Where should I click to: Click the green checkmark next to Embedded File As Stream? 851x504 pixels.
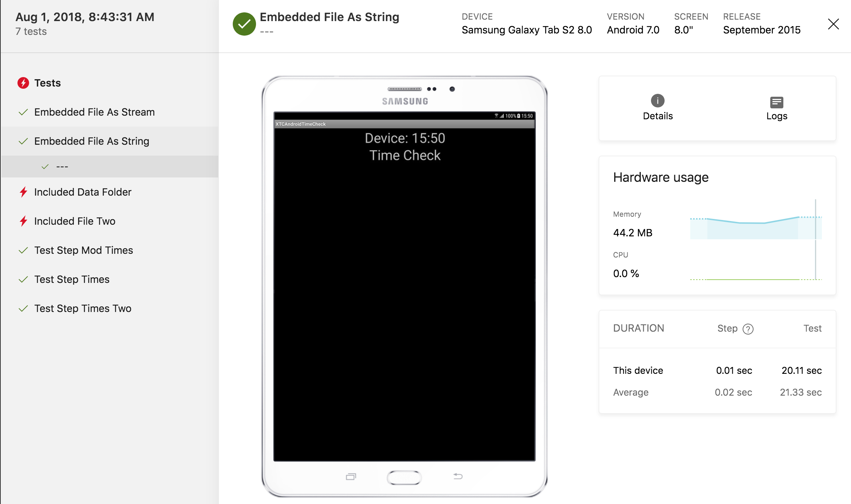coord(23,112)
